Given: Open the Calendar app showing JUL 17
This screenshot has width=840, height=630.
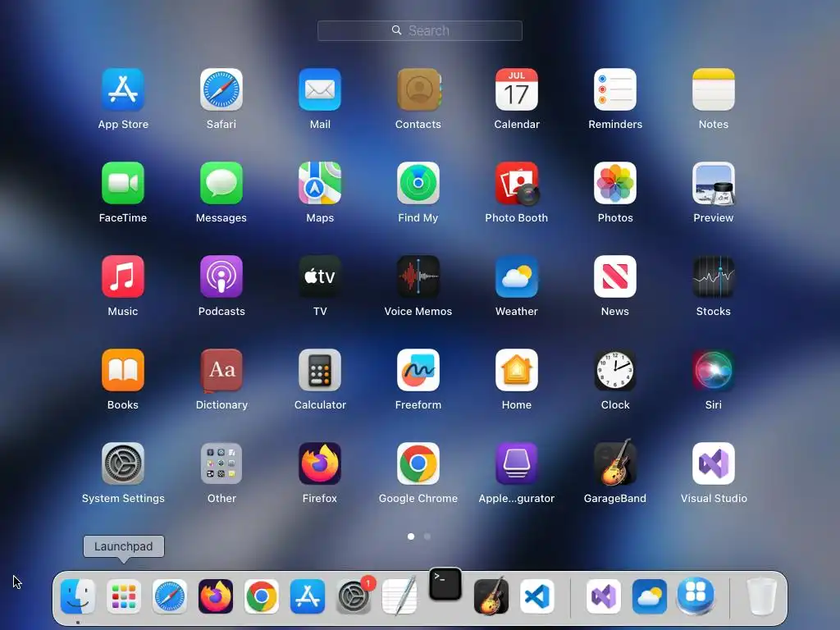Looking at the screenshot, I should click(x=517, y=89).
